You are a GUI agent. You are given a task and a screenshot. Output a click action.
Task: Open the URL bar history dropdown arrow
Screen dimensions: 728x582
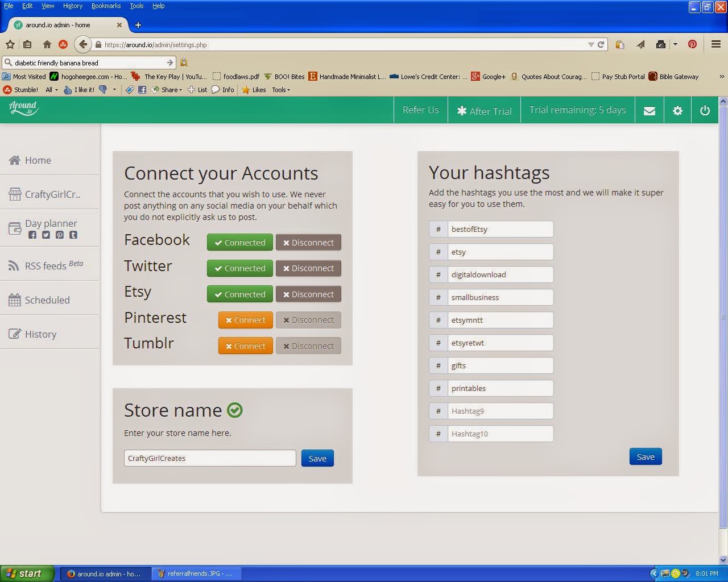click(591, 44)
